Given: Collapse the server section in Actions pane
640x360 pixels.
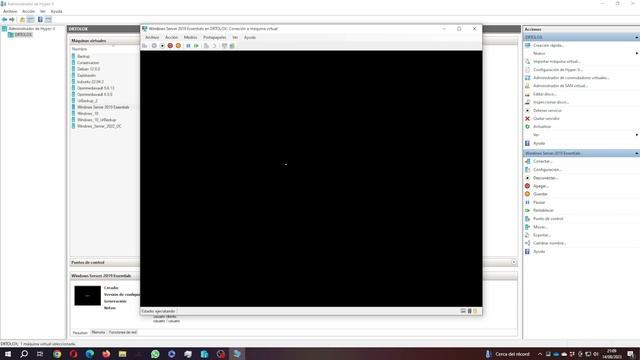Looking at the screenshot, I should (x=636, y=38).
